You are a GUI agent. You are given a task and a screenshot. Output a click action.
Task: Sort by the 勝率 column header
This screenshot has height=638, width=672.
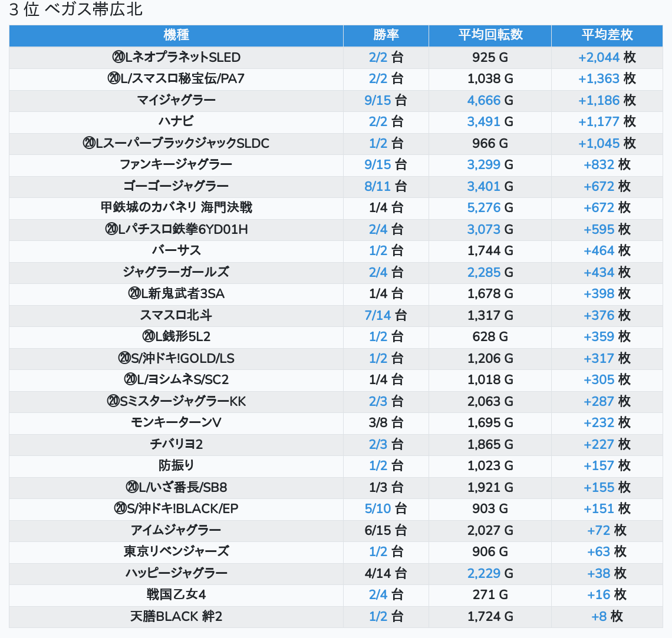[x=386, y=35]
